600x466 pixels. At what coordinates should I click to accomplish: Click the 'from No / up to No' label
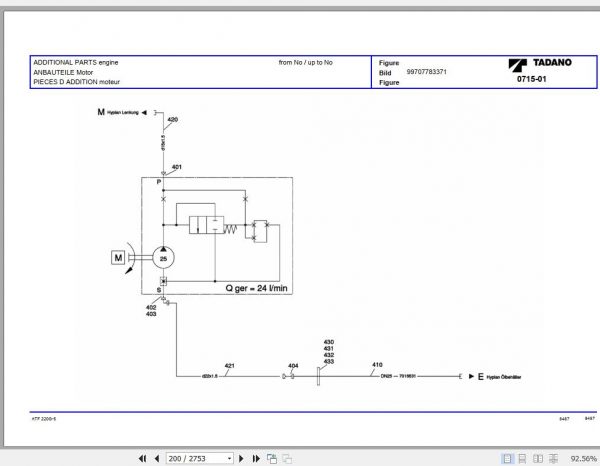coord(305,62)
